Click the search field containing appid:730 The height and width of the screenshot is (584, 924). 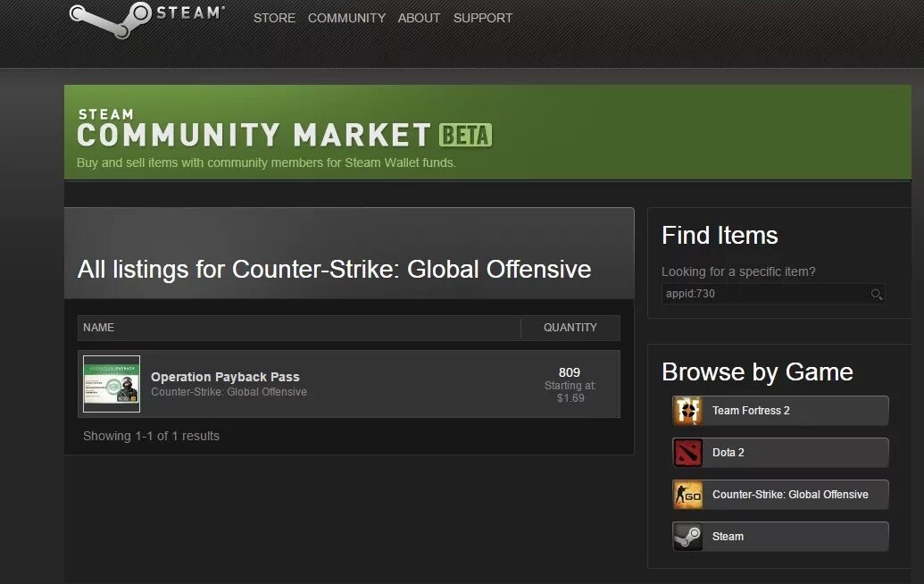click(x=772, y=294)
